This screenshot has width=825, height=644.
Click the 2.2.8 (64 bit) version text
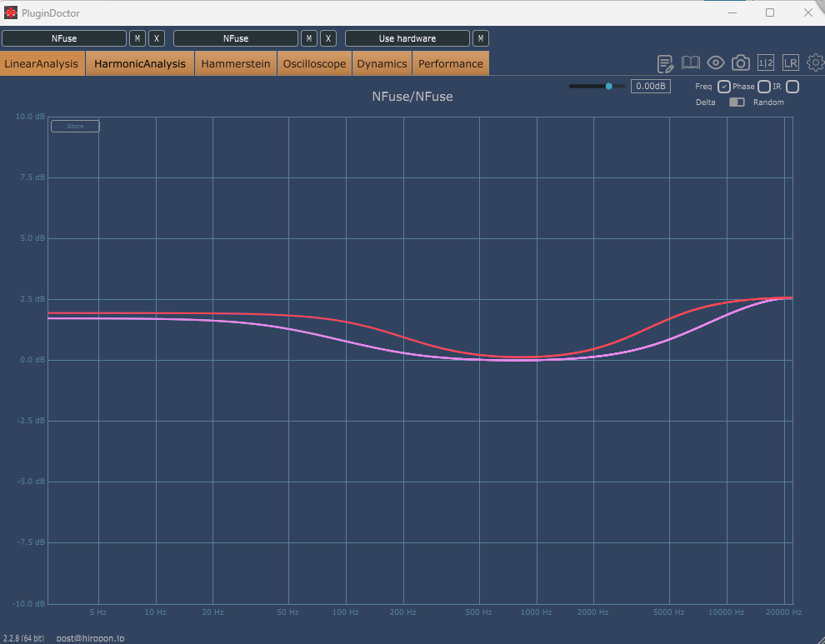23,638
